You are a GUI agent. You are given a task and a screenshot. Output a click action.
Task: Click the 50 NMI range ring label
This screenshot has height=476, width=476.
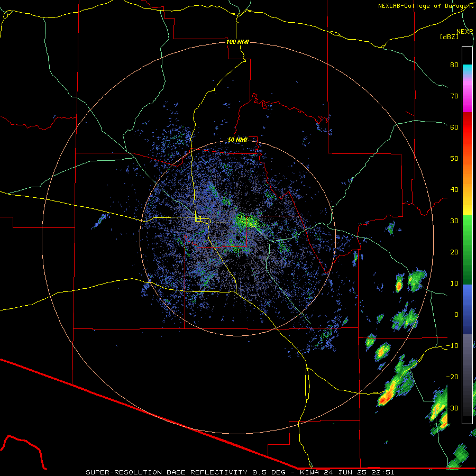pyautogui.click(x=237, y=140)
